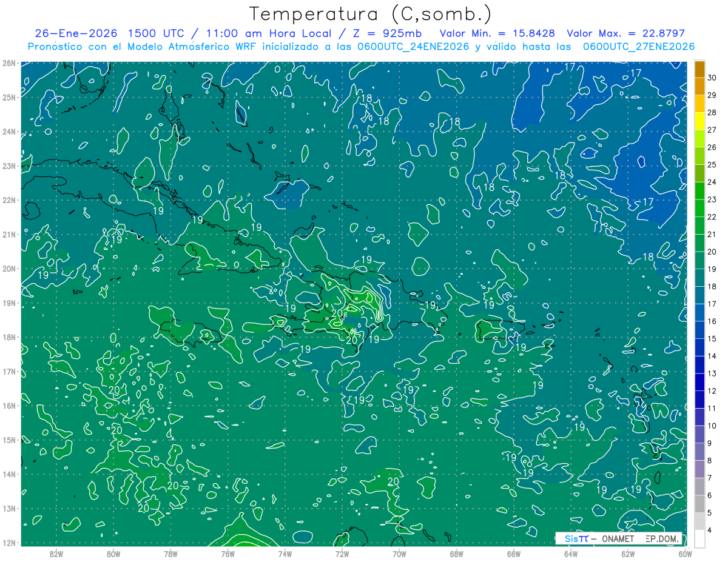This screenshot has width=728, height=562.
Task: Click the "74W" longitude axis label
Action: (285, 553)
